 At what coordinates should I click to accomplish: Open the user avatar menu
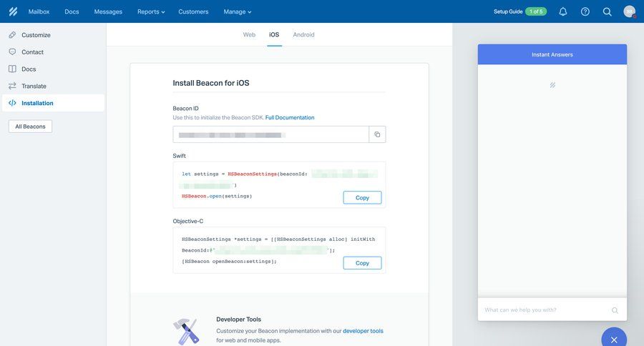tap(629, 11)
